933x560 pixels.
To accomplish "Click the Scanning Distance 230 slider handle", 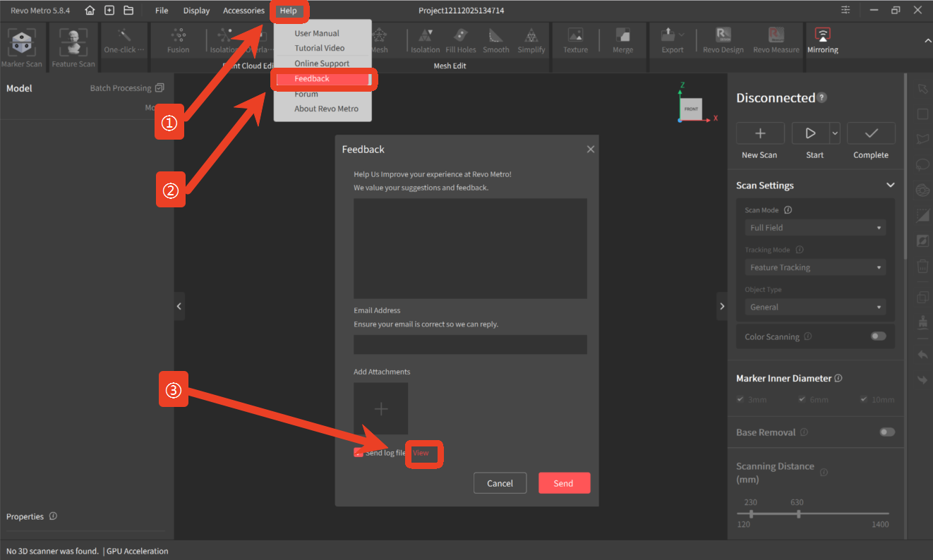I will (x=751, y=513).
